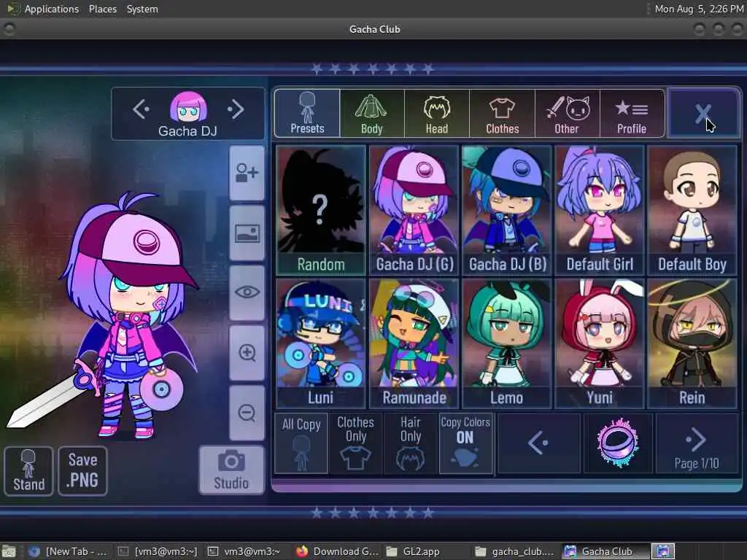The height and width of the screenshot is (560, 747).
Task: Click the add character icon
Action: (x=247, y=173)
